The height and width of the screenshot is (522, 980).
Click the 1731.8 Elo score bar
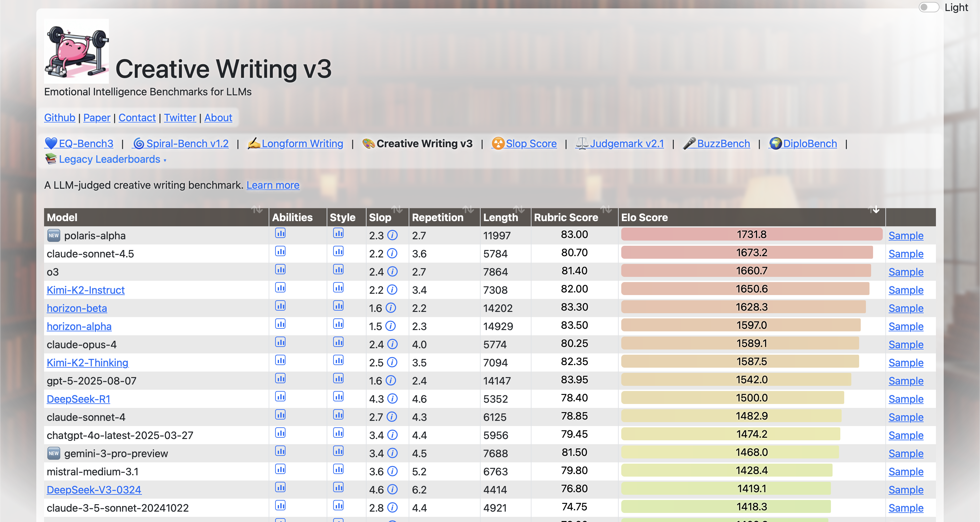tap(751, 234)
